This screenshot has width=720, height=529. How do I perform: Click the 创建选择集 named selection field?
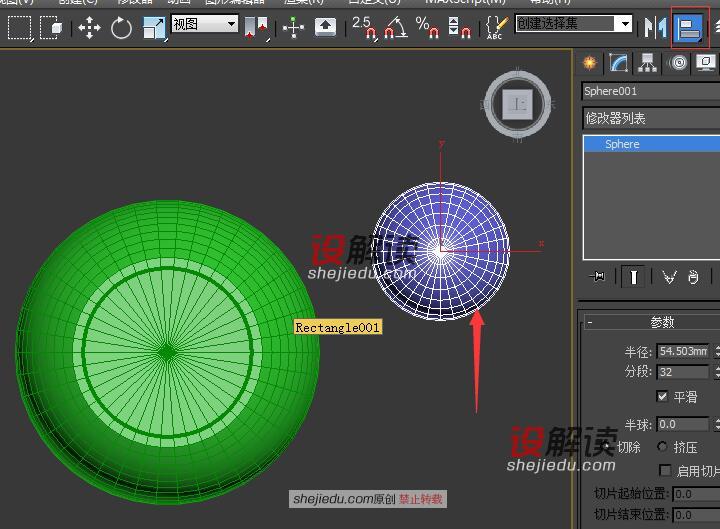565,23
